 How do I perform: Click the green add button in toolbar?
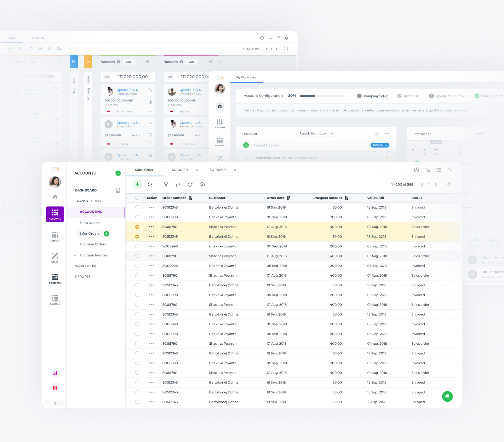[137, 185]
